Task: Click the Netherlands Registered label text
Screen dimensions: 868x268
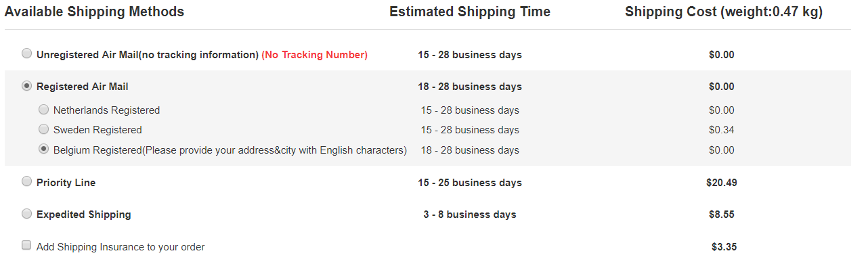Action: pos(107,110)
